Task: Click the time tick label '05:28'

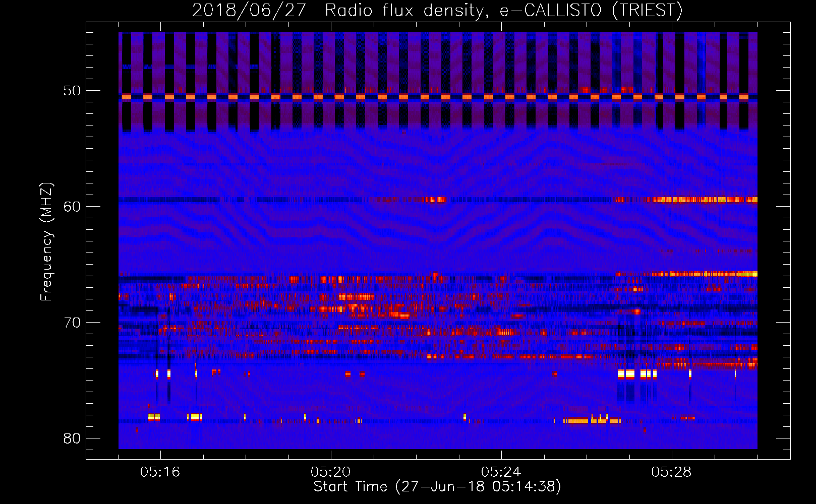Action: click(672, 472)
